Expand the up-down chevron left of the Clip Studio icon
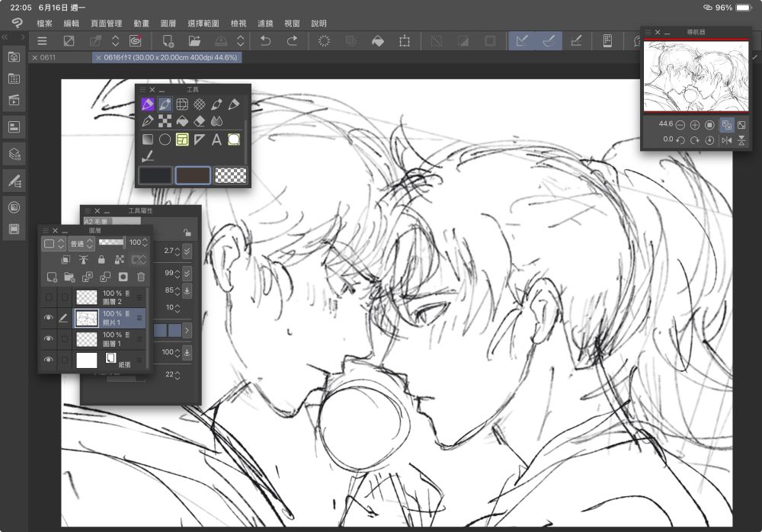Image resolution: width=762 pixels, height=532 pixels. 115,41
